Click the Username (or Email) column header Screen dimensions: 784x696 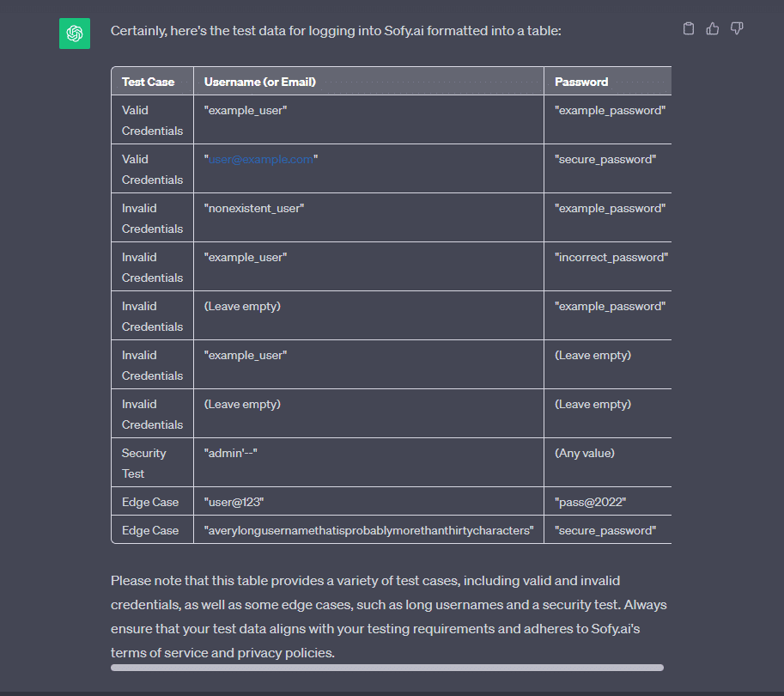(368, 81)
